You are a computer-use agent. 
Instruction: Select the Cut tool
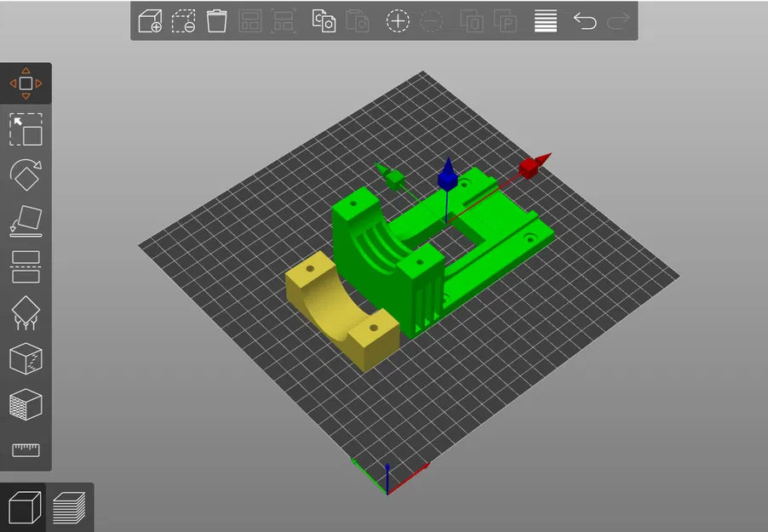coord(26,267)
